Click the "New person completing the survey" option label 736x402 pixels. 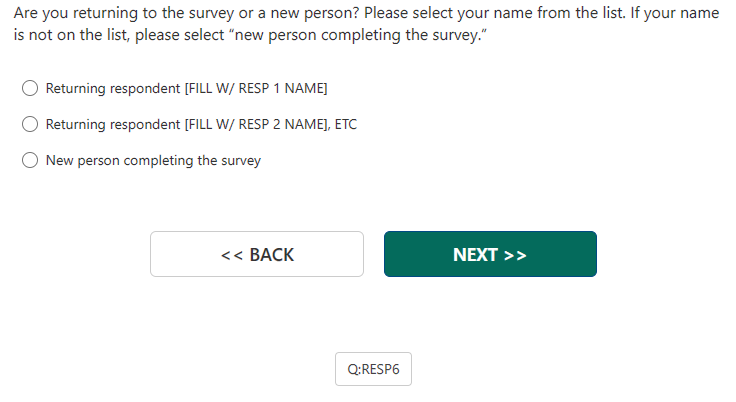click(153, 160)
